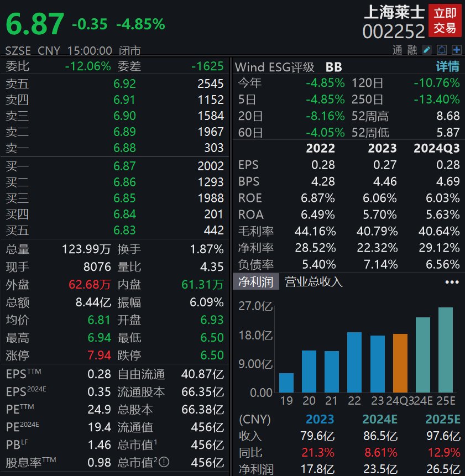Click the 20日 return -8.16%

[325, 116]
